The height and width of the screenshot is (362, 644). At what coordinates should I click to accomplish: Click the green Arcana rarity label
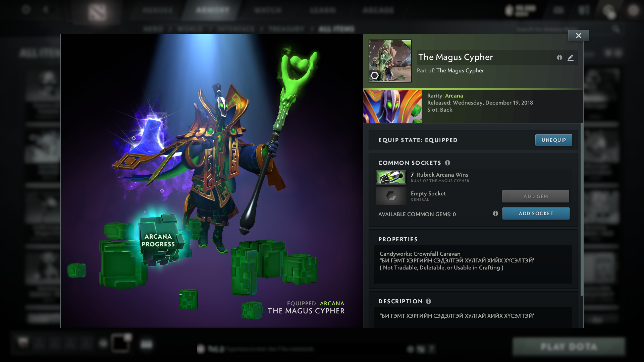click(454, 96)
